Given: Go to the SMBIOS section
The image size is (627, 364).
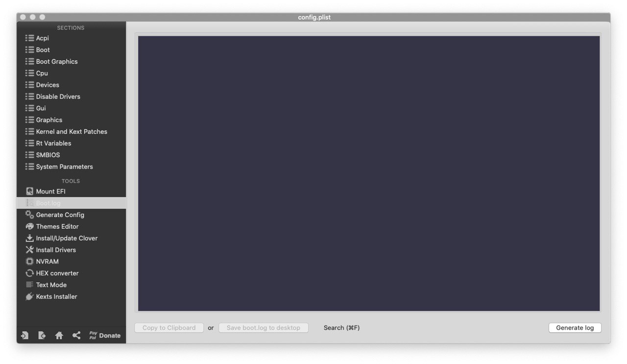Looking at the screenshot, I should (71, 155).
